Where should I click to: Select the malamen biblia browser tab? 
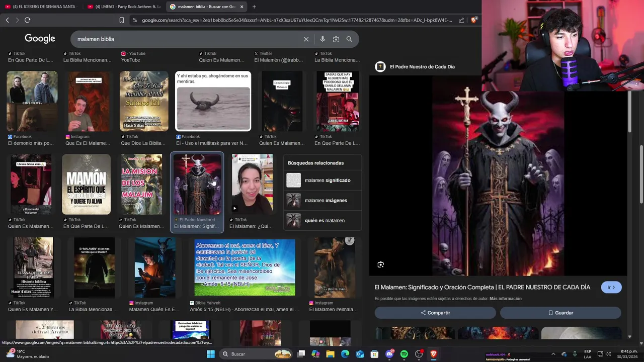coord(206,7)
